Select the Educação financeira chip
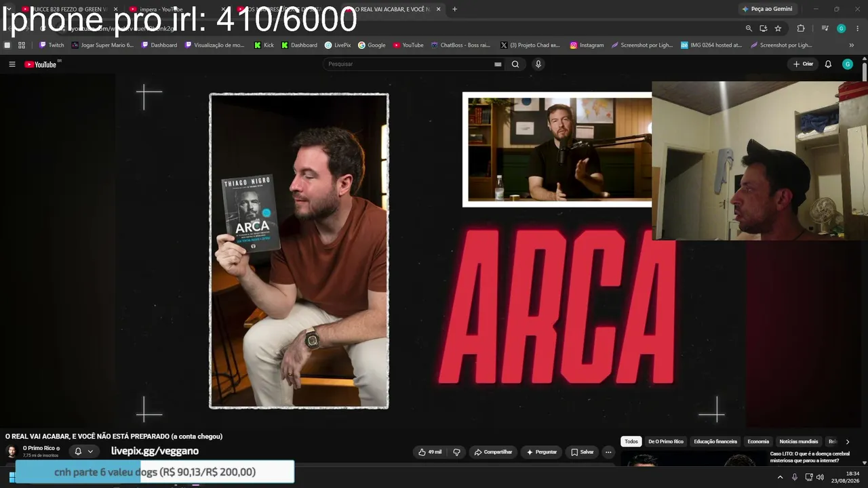The width and height of the screenshot is (868, 488). click(x=715, y=442)
